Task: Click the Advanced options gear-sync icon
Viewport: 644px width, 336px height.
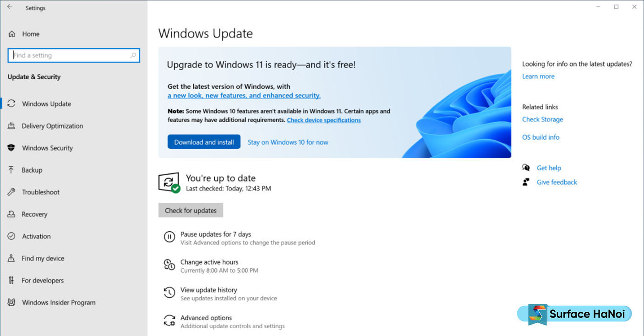Action: pos(169,320)
